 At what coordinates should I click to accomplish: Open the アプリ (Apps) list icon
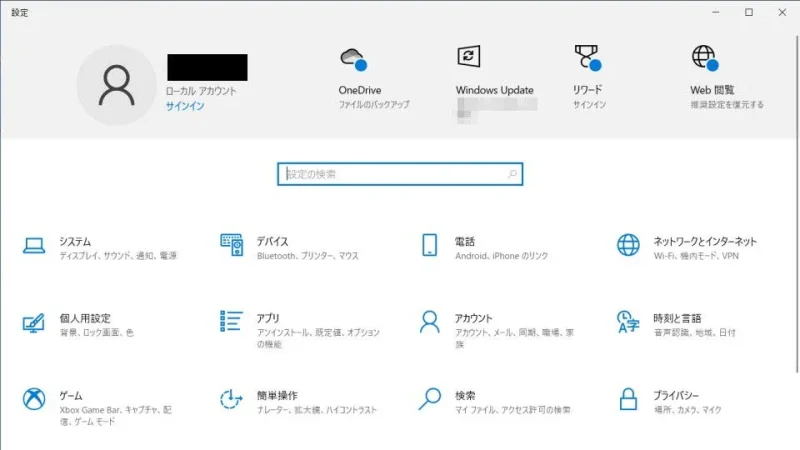point(231,322)
